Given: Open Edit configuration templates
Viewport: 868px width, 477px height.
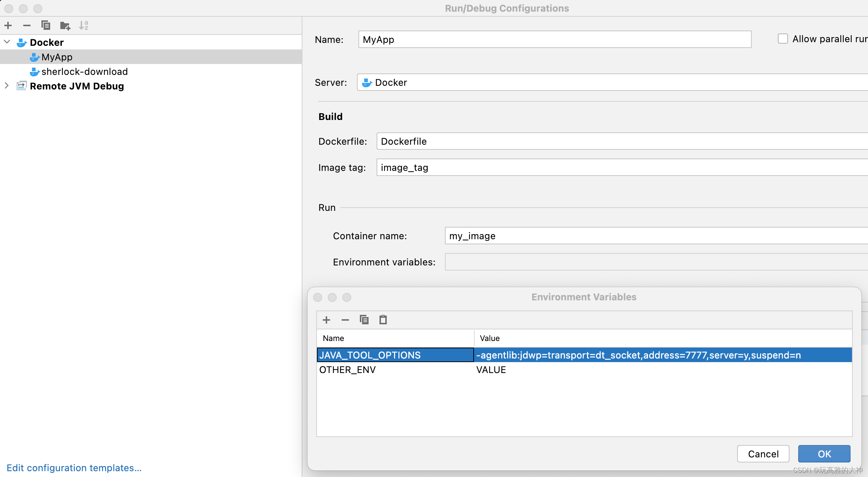Looking at the screenshot, I should [75, 468].
